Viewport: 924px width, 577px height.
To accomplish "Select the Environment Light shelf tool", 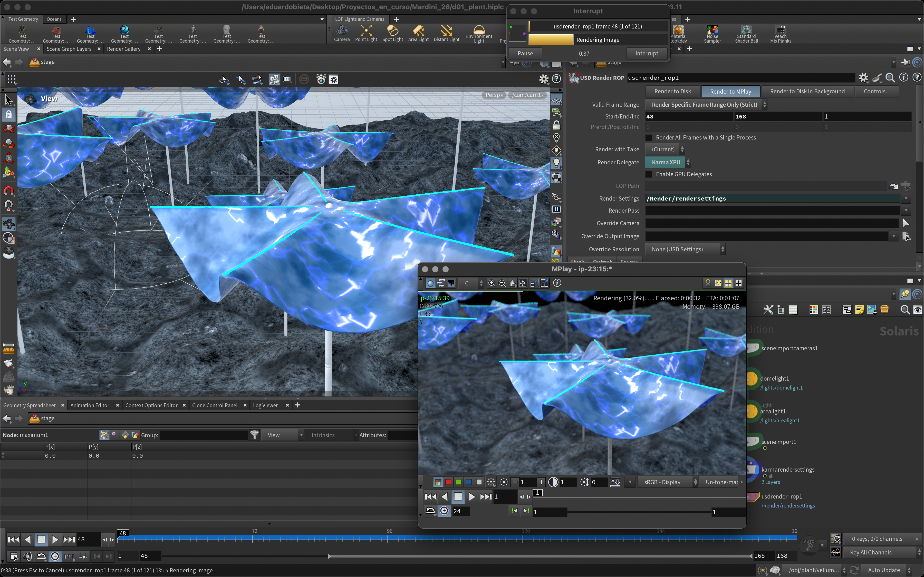I will tap(479, 33).
